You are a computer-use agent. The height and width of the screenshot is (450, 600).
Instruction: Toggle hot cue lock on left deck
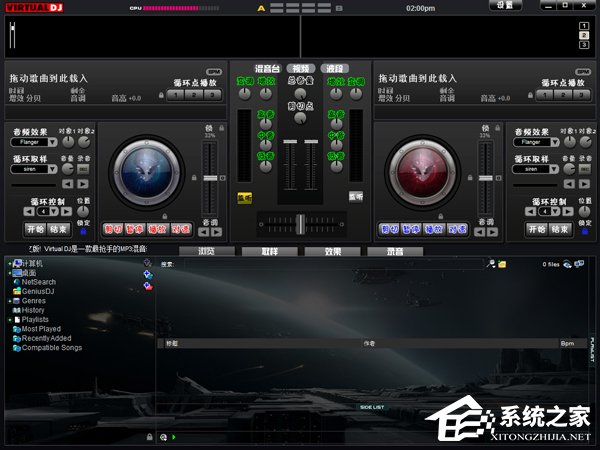[x=161, y=95]
